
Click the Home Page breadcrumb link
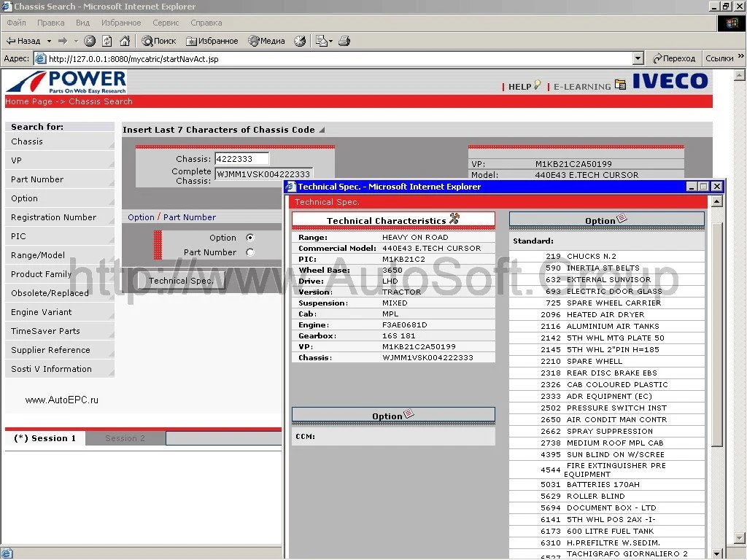tap(28, 101)
